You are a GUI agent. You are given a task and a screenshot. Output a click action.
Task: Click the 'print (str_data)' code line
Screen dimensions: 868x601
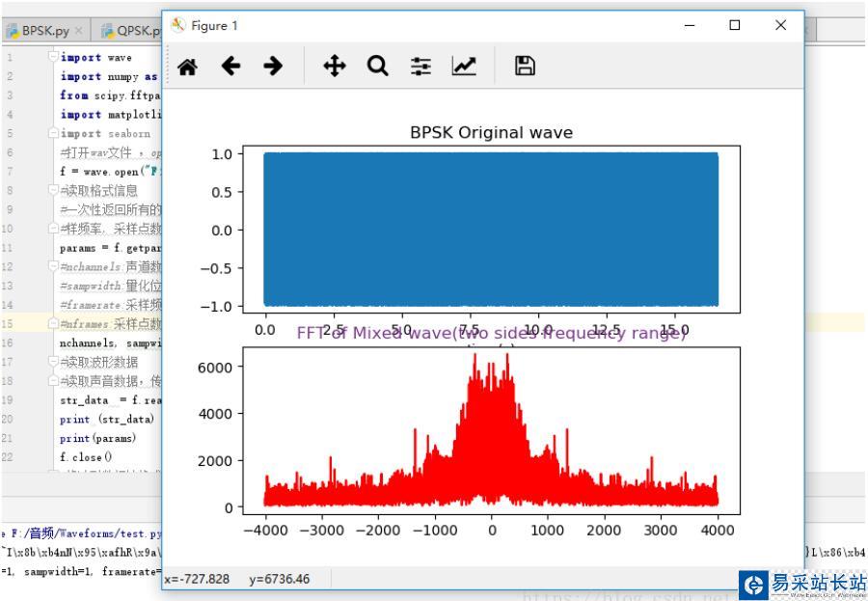tap(107, 420)
